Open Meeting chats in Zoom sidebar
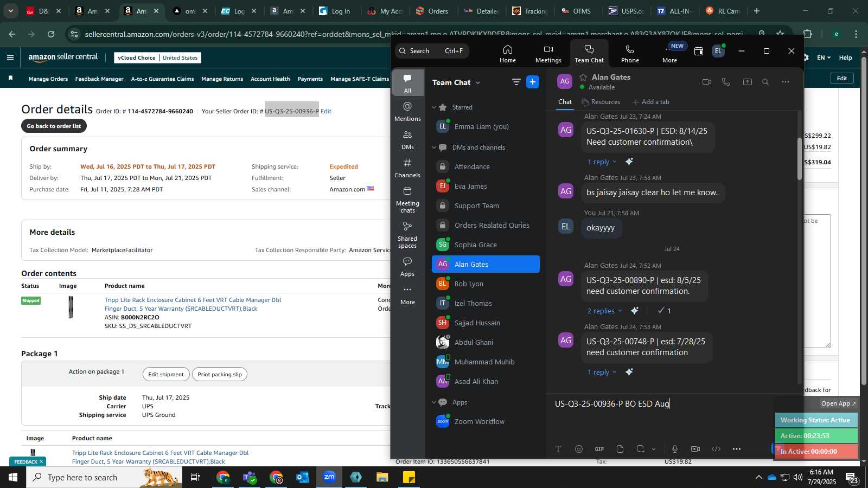This screenshot has width=868, height=488. pos(407,200)
